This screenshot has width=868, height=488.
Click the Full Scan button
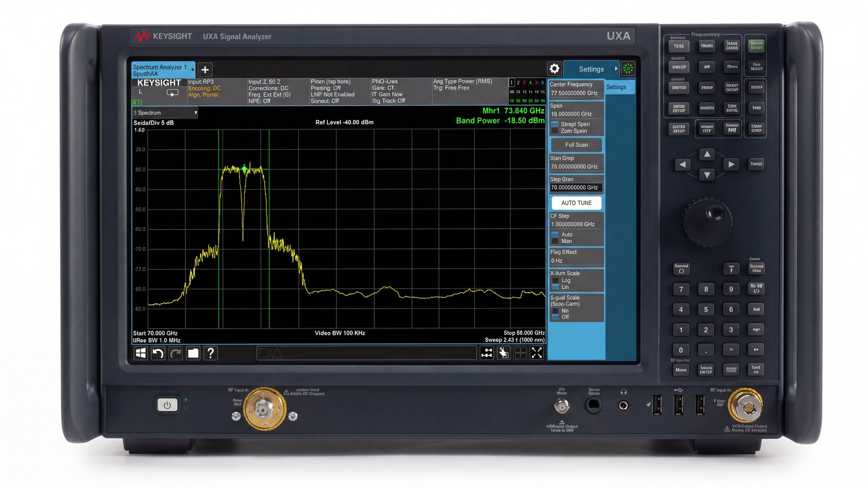pyautogui.click(x=576, y=145)
